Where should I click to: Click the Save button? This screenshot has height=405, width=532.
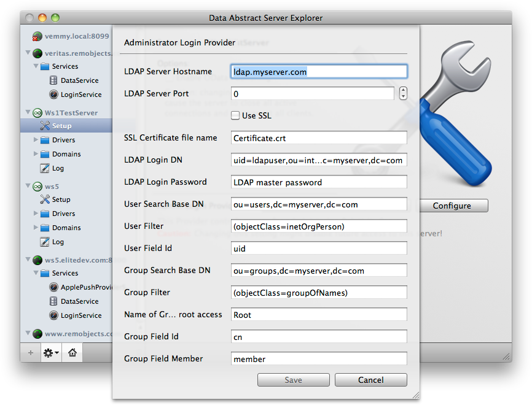tap(294, 380)
